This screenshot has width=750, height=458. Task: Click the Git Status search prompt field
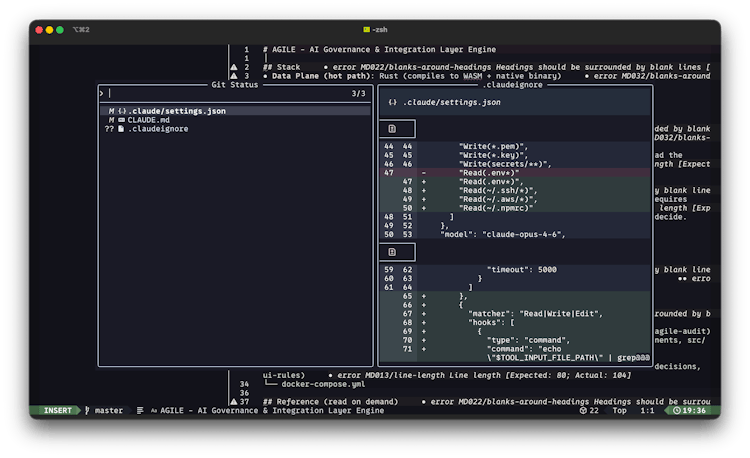click(x=200, y=94)
